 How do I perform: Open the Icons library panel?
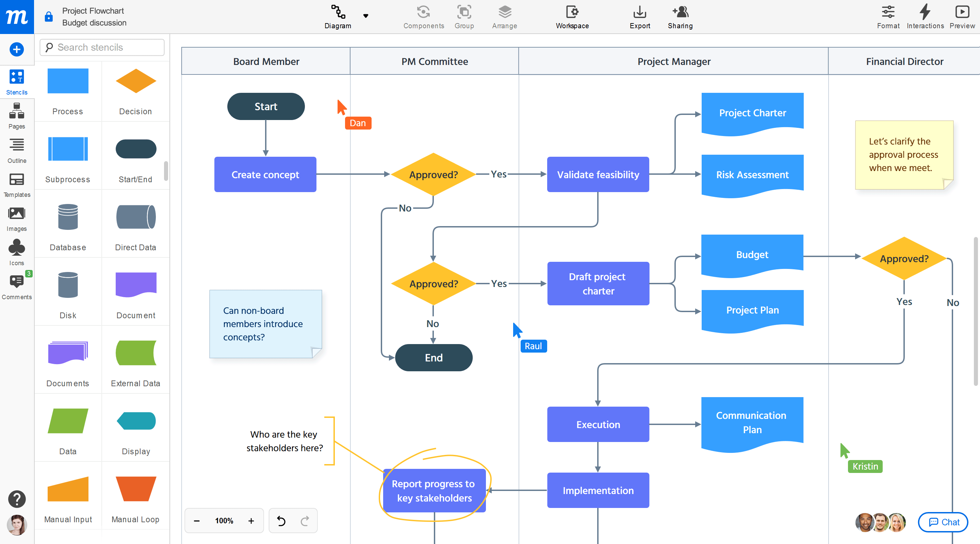pos(16,252)
